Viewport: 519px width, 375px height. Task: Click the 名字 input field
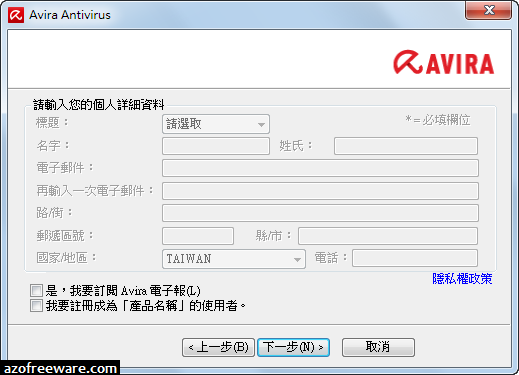(x=216, y=146)
